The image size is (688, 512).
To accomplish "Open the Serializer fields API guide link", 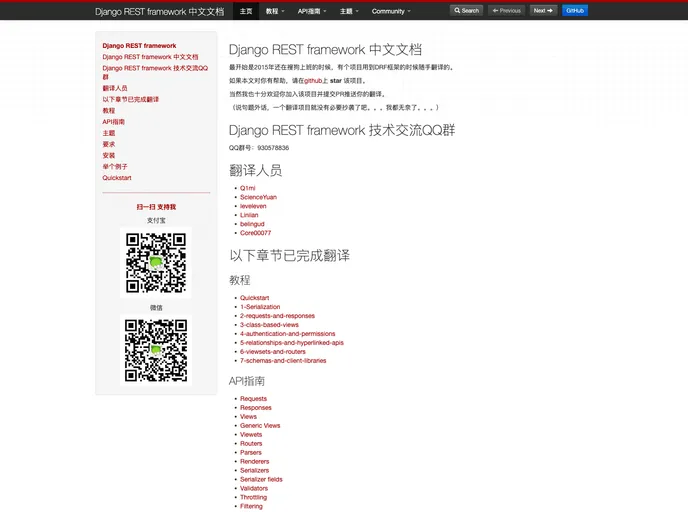I will coord(261,480).
